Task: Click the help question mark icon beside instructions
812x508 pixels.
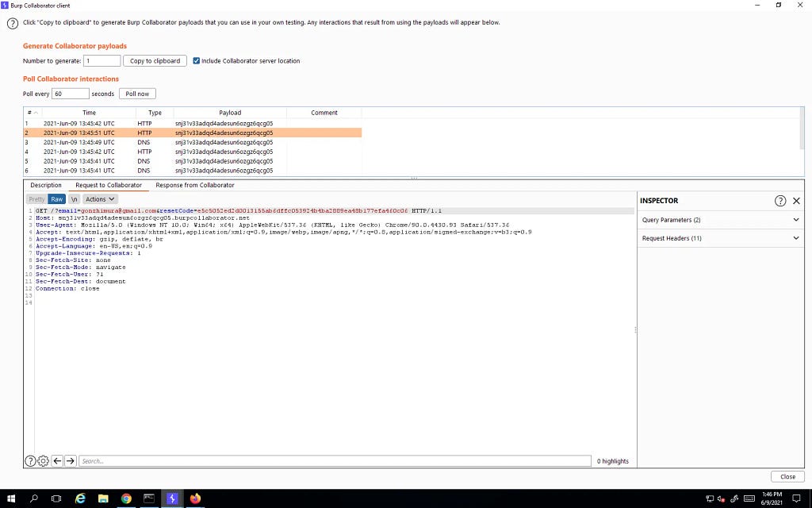Action: 13,23
